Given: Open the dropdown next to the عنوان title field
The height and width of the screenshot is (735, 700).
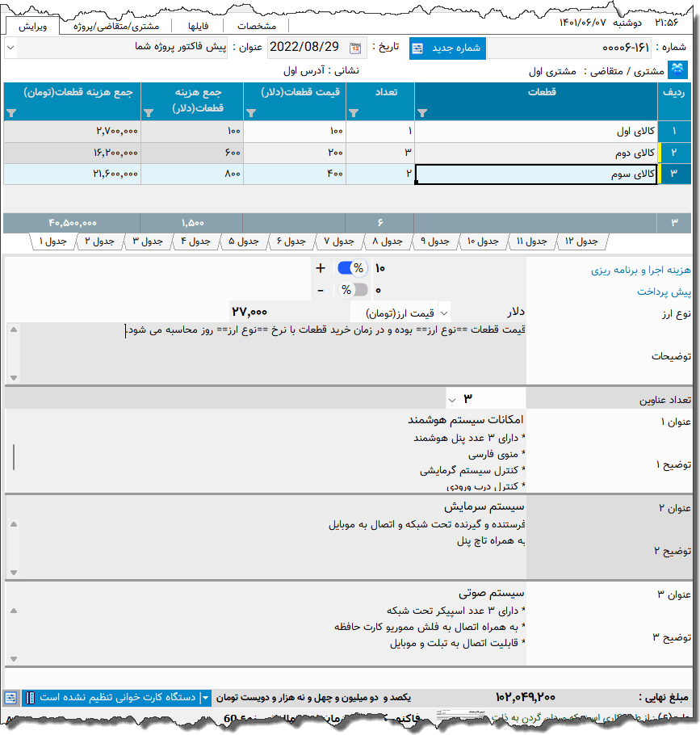Looking at the screenshot, I should coord(10,48).
